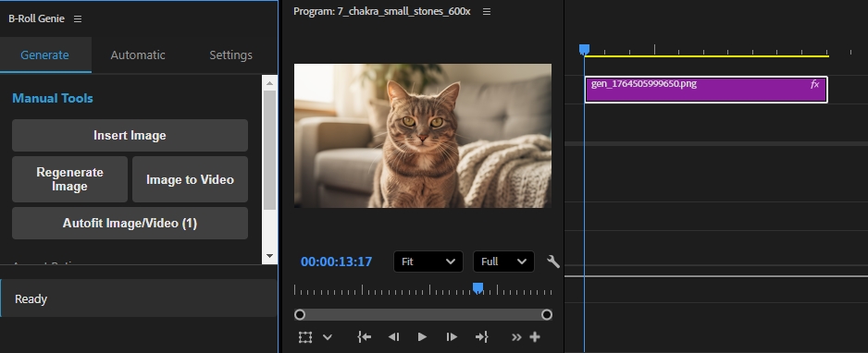Click the Program monitor playhead marker
The height and width of the screenshot is (353, 868).
pyautogui.click(x=477, y=287)
